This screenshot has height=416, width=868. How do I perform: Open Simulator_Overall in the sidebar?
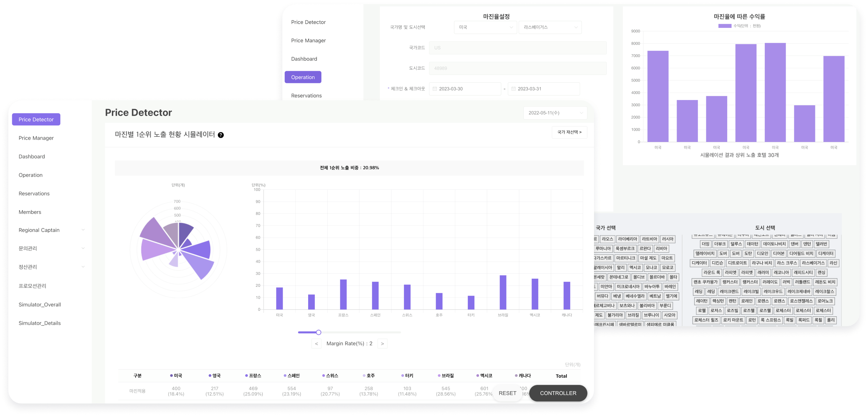pyautogui.click(x=40, y=305)
